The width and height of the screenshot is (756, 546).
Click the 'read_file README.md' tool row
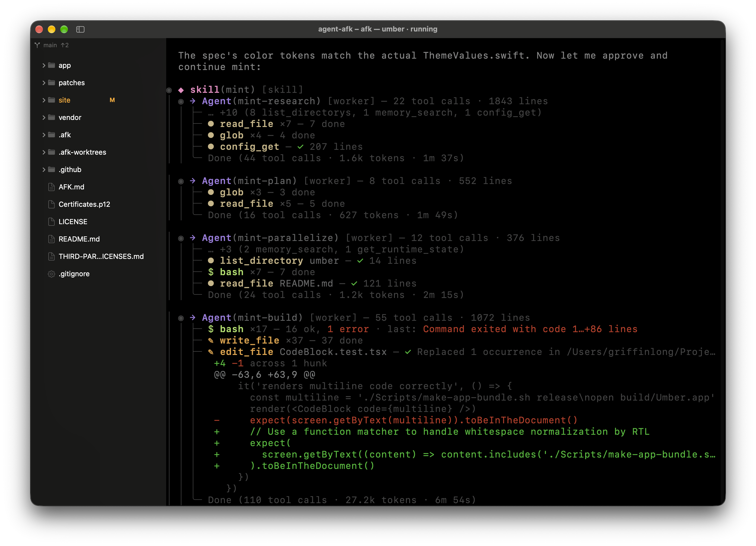click(x=312, y=284)
